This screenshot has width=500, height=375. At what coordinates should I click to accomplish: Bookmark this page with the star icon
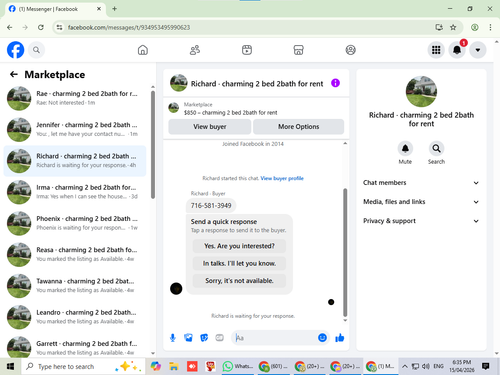[453, 27]
